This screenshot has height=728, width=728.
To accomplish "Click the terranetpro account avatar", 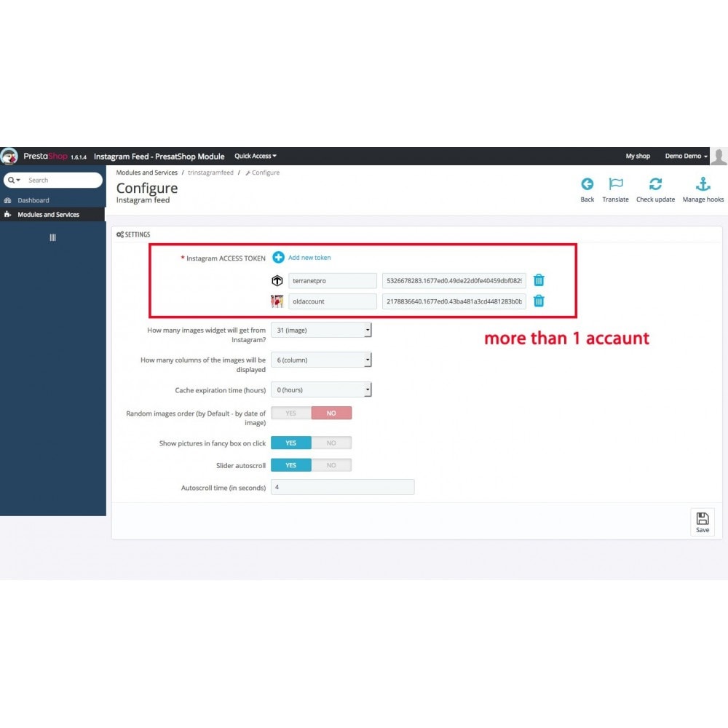I will [277, 280].
